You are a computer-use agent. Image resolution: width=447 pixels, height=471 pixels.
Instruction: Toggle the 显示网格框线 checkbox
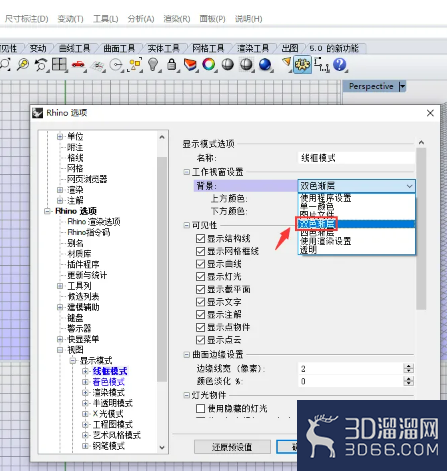coord(200,251)
